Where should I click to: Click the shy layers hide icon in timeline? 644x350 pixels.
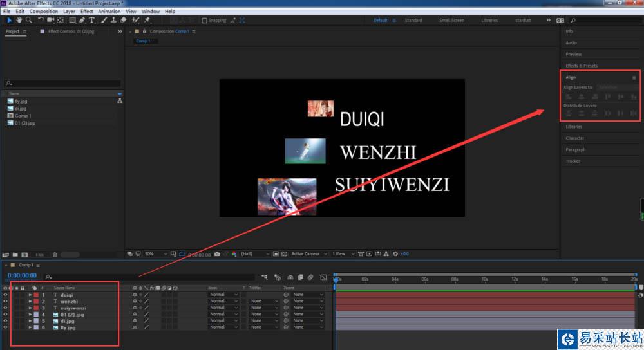tap(290, 277)
